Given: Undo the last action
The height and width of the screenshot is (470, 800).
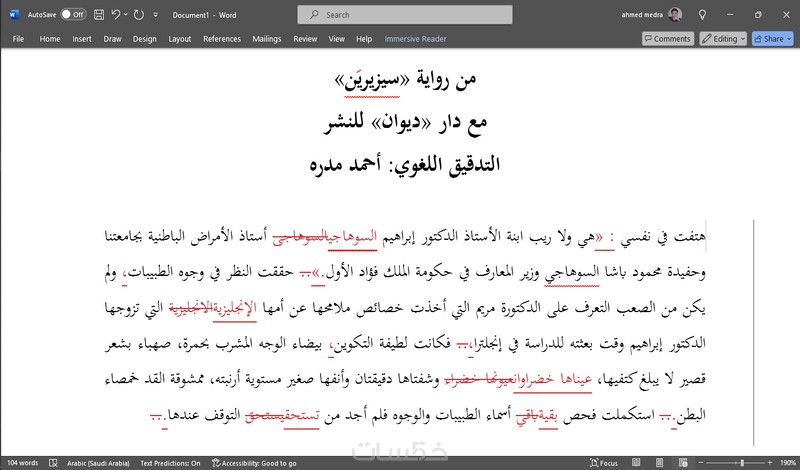Looking at the screenshot, I should (x=115, y=15).
